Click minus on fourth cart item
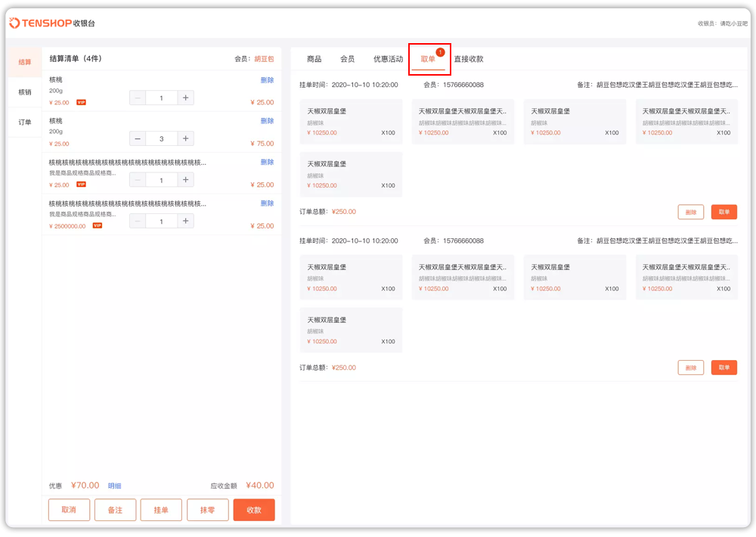This screenshot has height=537, width=756. pyautogui.click(x=138, y=222)
